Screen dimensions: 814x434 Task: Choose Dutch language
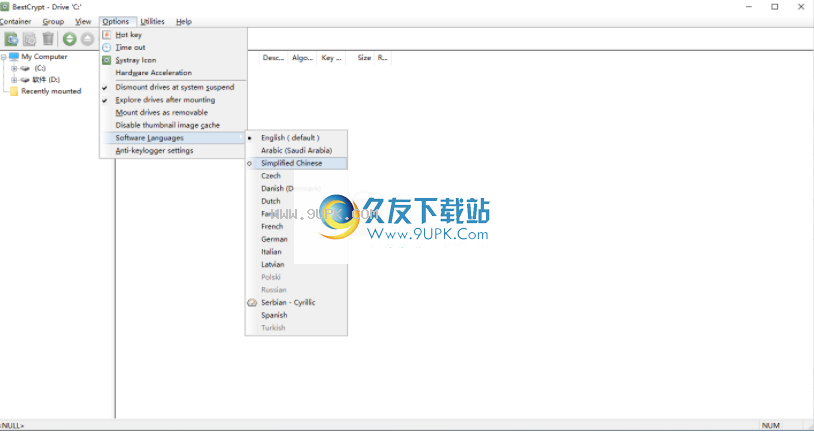(x=296, y=201)
